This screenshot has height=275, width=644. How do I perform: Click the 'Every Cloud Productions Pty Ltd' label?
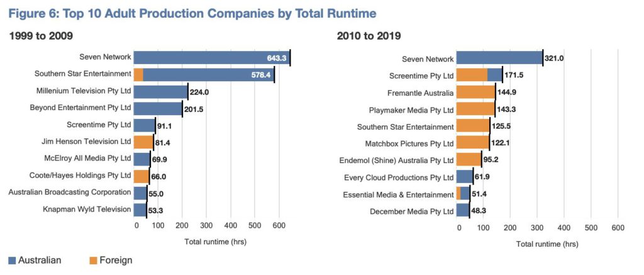click(398, 177)
